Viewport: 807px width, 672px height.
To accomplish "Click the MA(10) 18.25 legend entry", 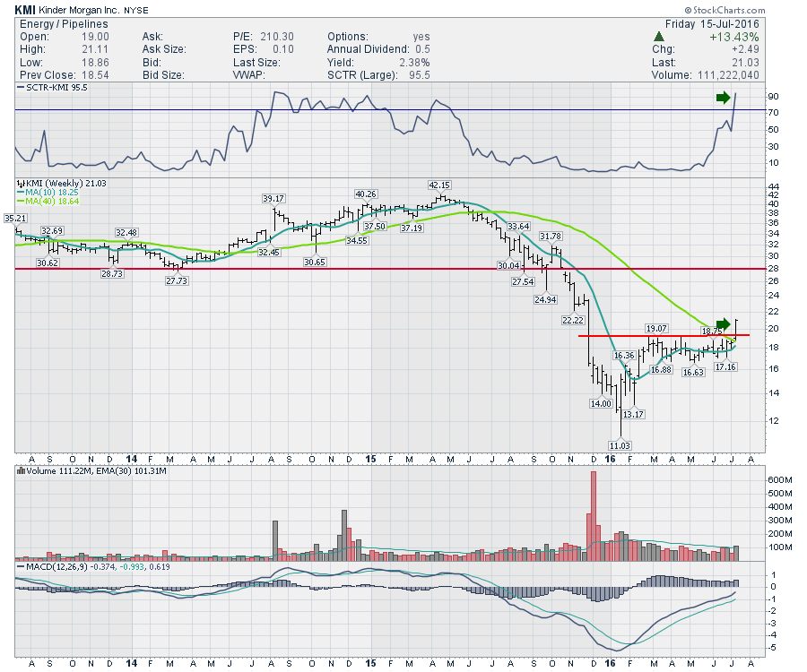I will coord(48,193).
